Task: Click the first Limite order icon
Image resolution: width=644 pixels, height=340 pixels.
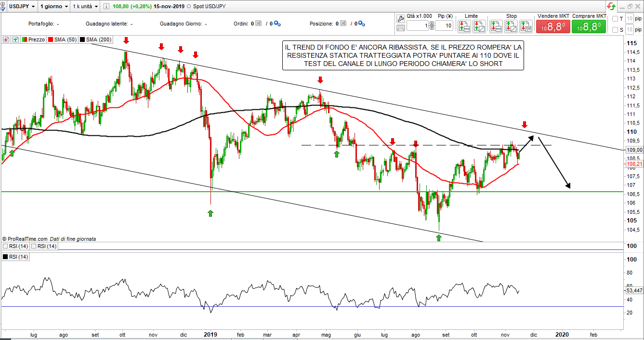Action: [x=464, y=26]
